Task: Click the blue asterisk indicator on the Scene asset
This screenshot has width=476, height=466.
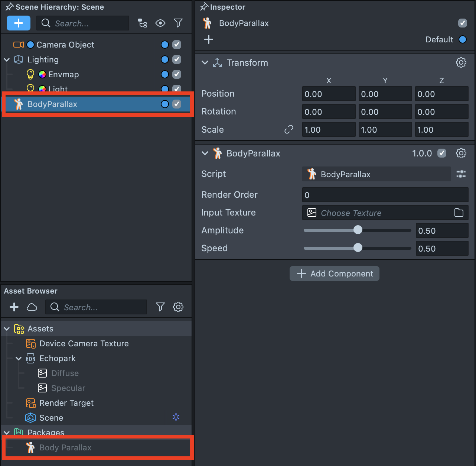Action: pyautogui.click(x=176, y=417)
